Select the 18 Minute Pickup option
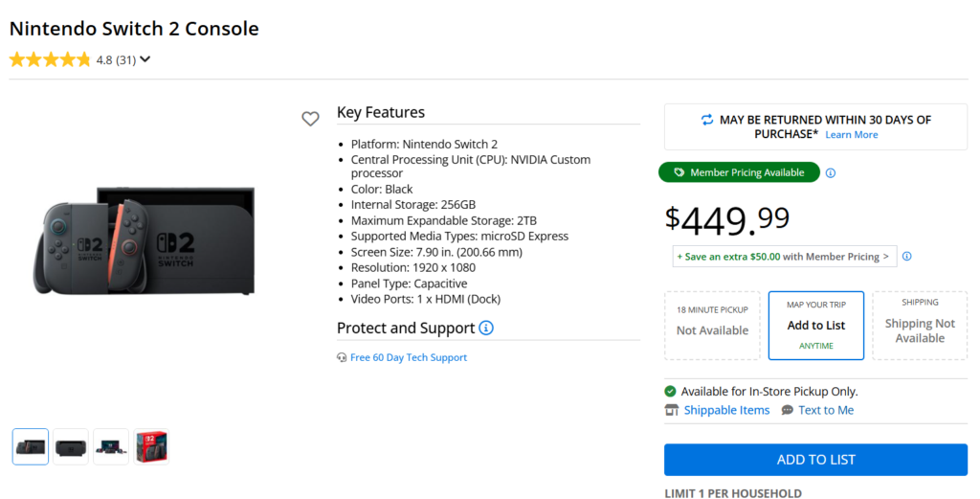 click(712, 325)
